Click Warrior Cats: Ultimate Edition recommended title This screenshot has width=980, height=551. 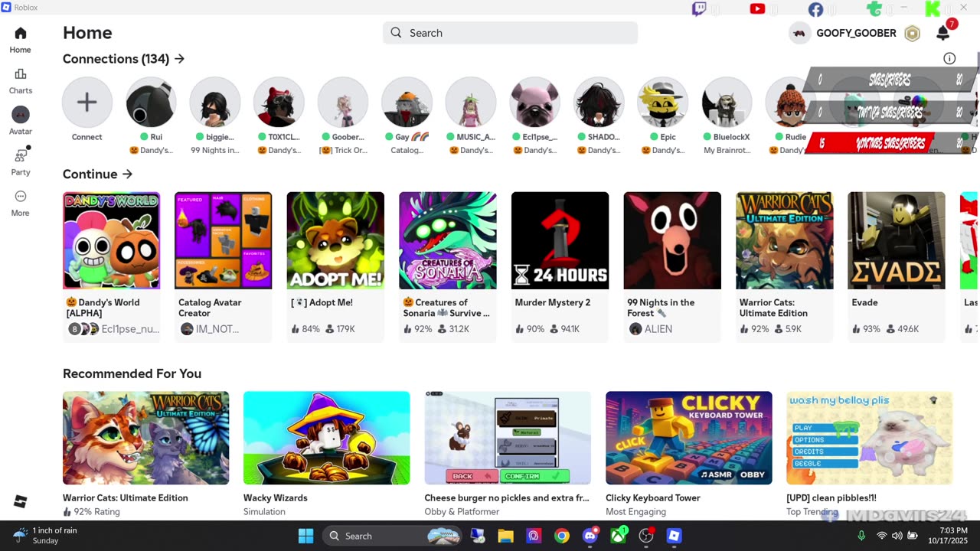[x=126, y=497]
